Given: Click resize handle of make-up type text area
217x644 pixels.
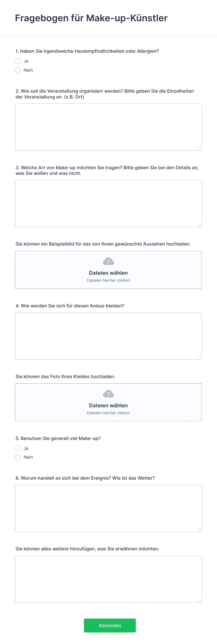Looking at the screenshot, I should [x=199, y=225].
